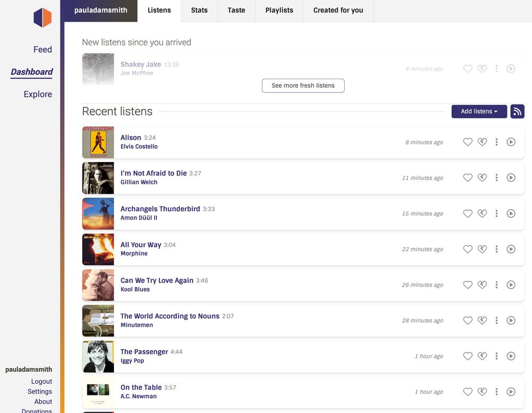The width and height of the screenshot is (532, 413).
Task: Mark Alison as hated, broken heart
Action: pos(482,142)
